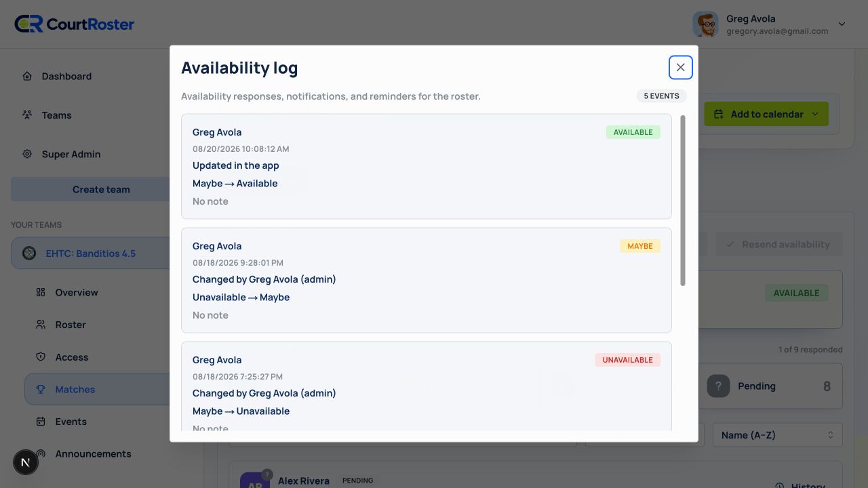868x488 pixels.
Task: Click the Pending question mark icon
Action: 718,386
